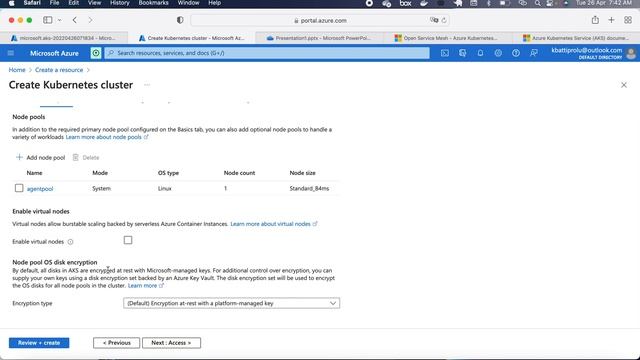The width and height of the screenshot is (640, 360).
Task: Go to Home breadcrumb
Action: coord(17,70)
